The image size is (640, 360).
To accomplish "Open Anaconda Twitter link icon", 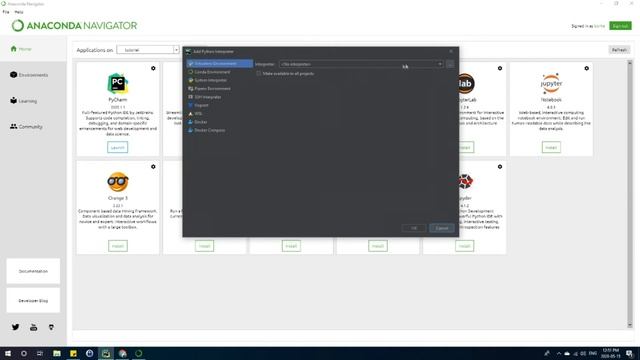I will click(x=16, y=327).
